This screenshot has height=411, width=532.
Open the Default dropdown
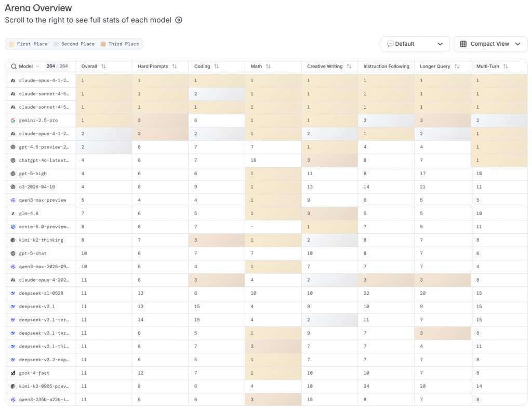[x=415, y=44]
